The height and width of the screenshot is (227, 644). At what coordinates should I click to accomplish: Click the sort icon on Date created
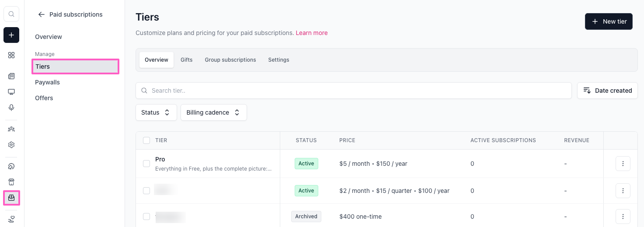pos(587,91)
